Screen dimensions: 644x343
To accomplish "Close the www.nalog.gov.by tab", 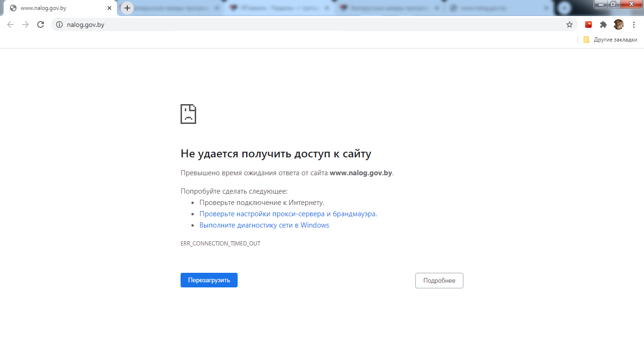I will click(109, 8).
